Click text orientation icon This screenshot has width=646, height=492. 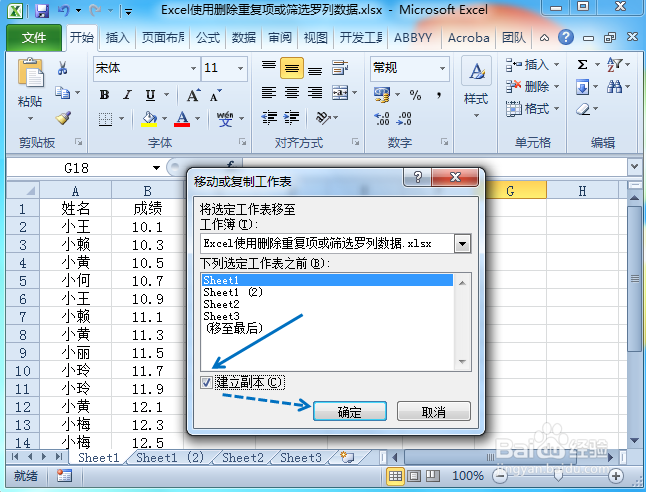[323, 118]
